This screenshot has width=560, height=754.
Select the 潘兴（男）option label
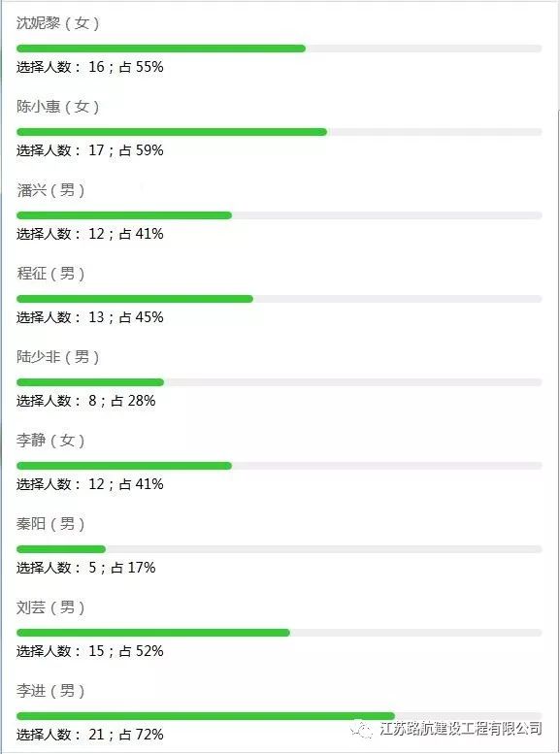click(51, 190)
